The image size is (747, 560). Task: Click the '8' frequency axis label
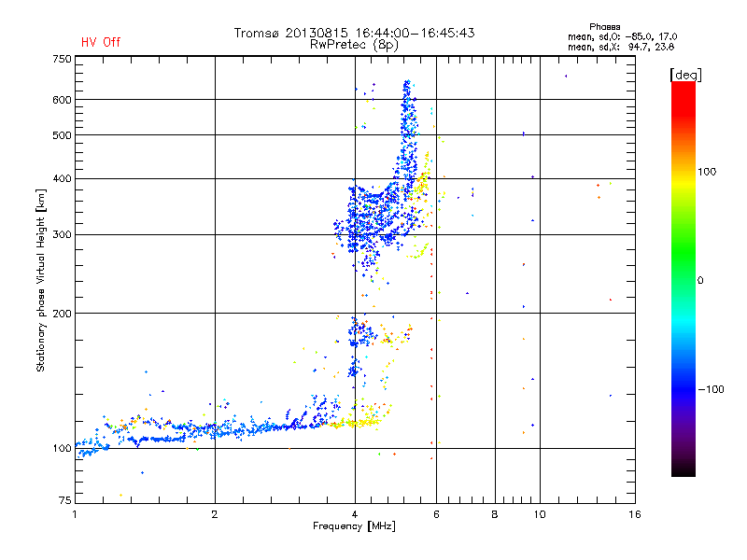coord(495,514)
